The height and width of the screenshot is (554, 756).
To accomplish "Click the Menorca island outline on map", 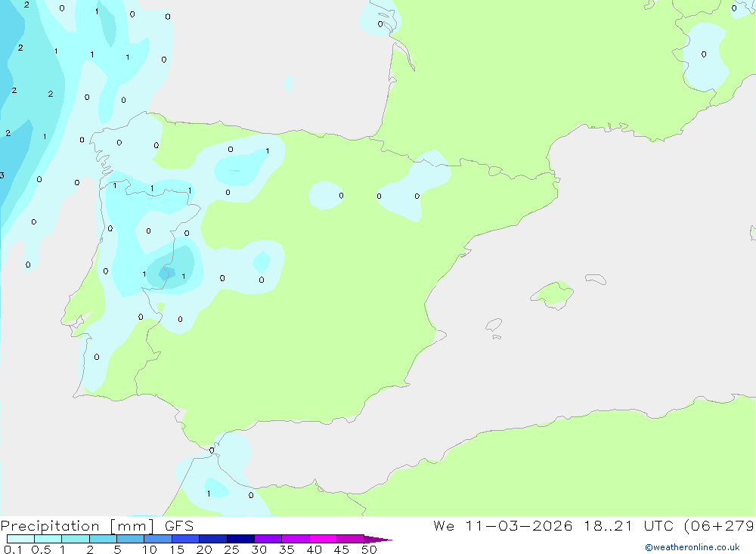I will pos(596,279).
